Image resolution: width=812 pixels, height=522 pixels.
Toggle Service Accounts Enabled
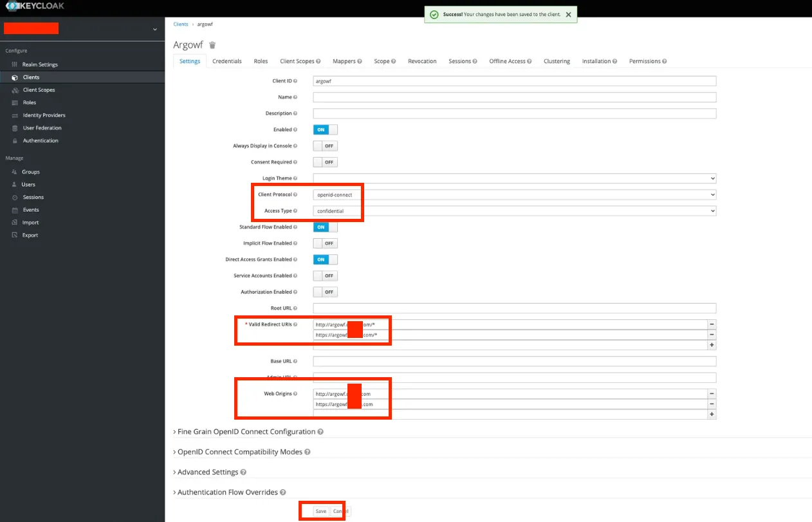[x=325, y=275]
